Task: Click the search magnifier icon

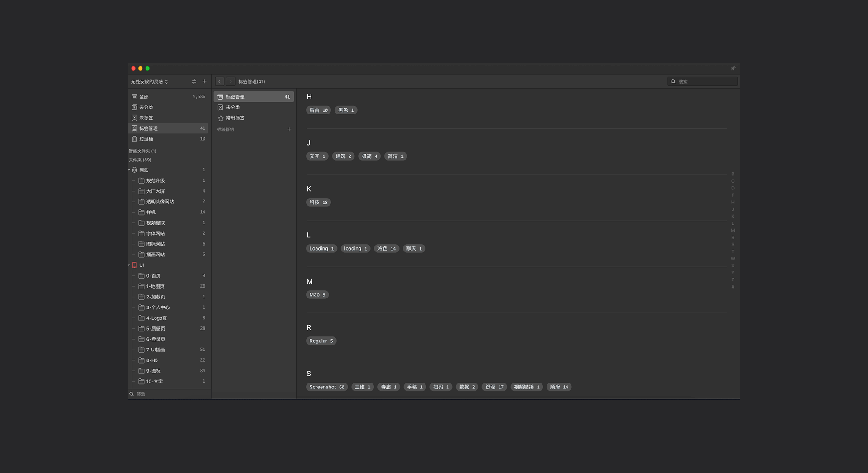Action: [x=673, y=81]
